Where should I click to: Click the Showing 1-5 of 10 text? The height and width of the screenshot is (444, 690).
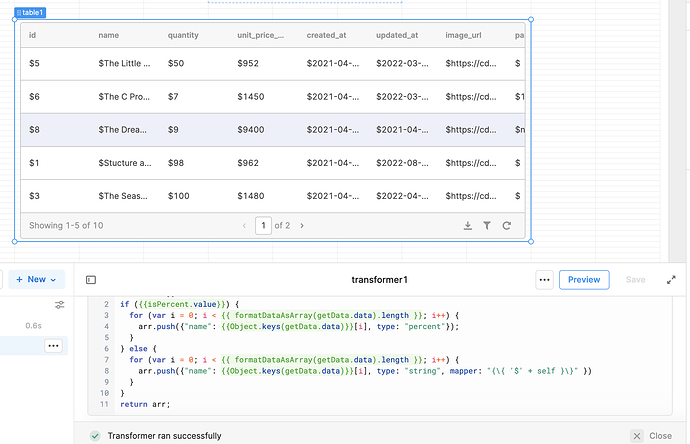click(x=66, y=226)
